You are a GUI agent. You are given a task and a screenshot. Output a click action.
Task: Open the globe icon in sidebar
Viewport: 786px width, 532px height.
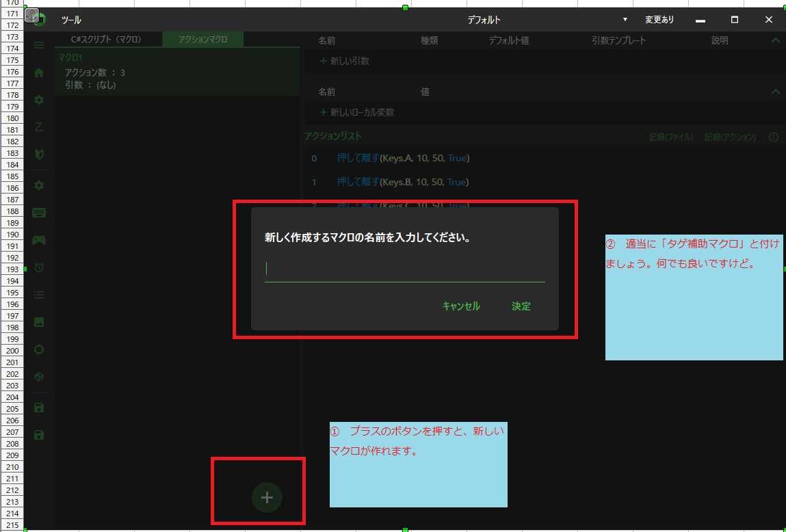38,377
